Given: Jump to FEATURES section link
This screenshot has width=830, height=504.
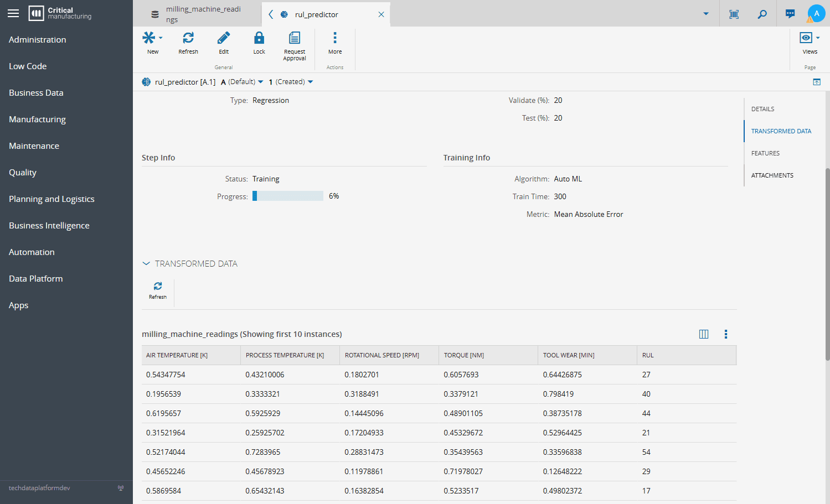Looking at the screenshot, I should coord(765,153).
